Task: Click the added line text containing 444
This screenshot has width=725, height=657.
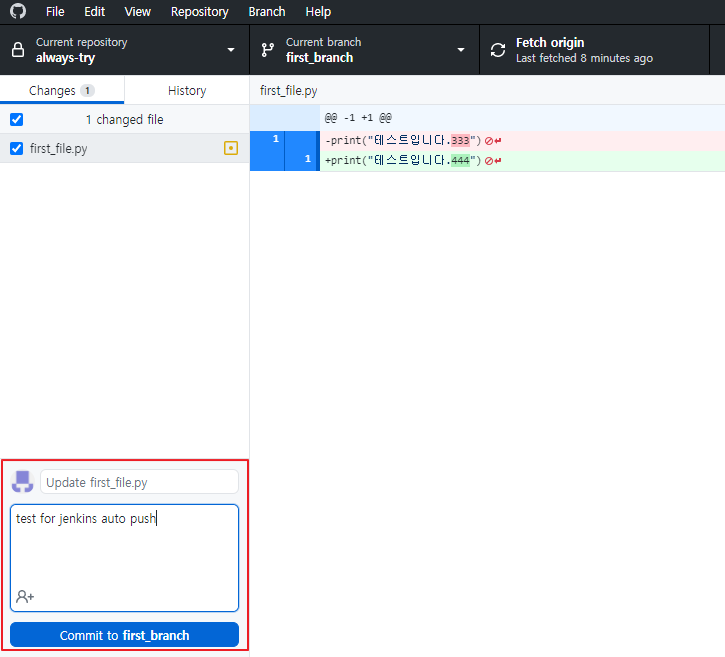Action: coord(403,161)
